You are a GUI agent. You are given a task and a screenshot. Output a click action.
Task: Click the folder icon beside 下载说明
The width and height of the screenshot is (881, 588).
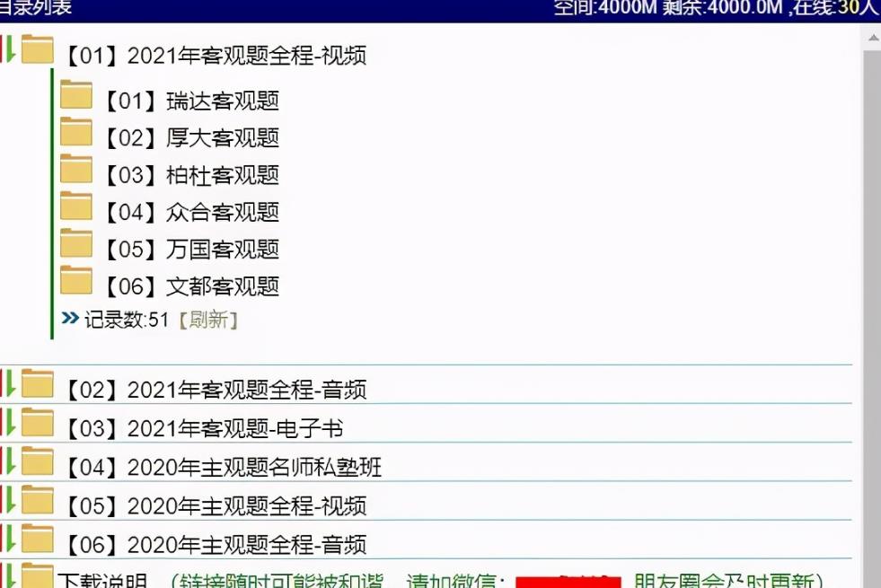point(38,575)
